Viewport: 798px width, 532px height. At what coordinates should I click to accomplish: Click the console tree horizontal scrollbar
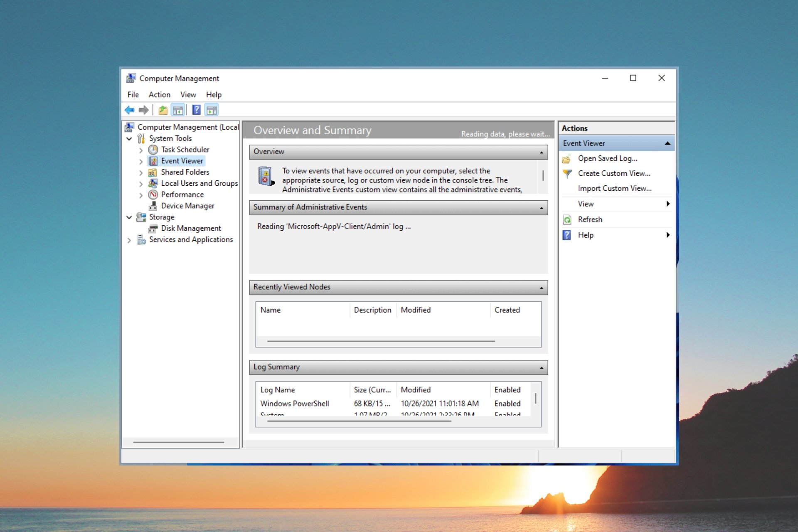(179, 442)
